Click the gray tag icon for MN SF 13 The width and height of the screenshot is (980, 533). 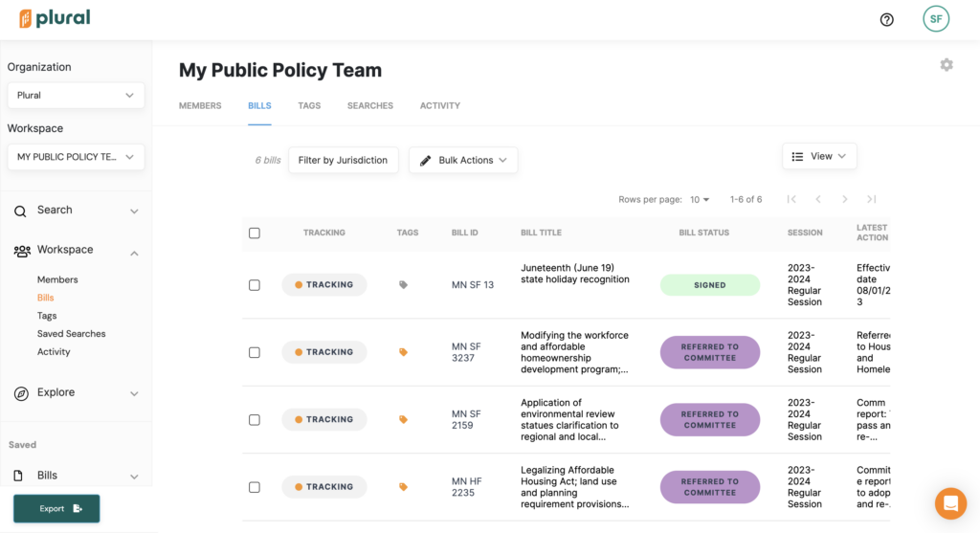pyautogui.click(x=403, y=285)
